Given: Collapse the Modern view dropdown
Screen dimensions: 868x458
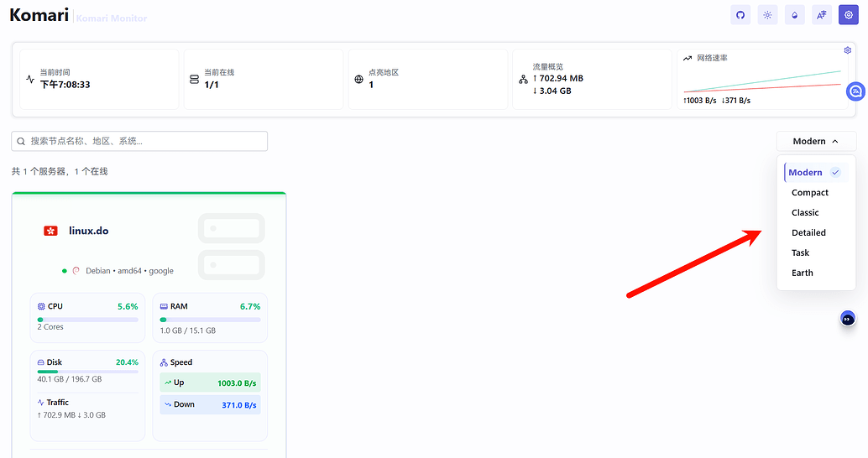Looking at the screenshot, I should click(816, 142).
